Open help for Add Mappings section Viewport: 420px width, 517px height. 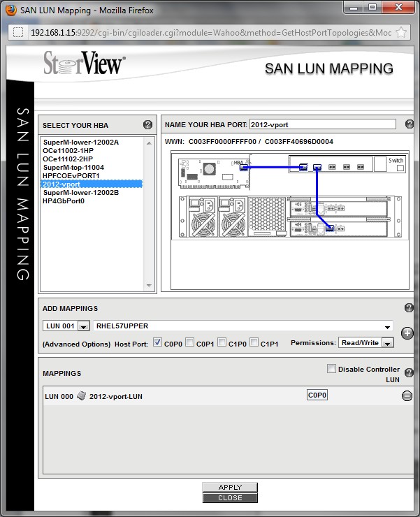coord(409,308)
